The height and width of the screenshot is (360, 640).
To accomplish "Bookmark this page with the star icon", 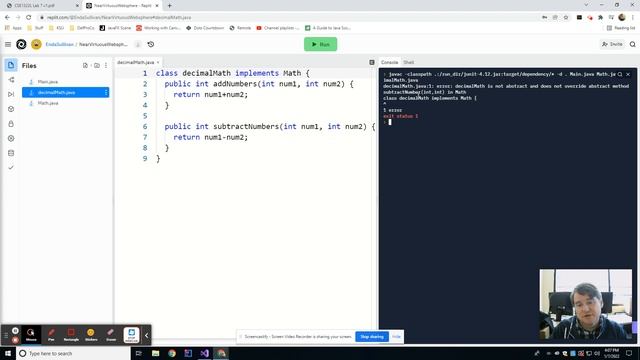I will point(566,17).
